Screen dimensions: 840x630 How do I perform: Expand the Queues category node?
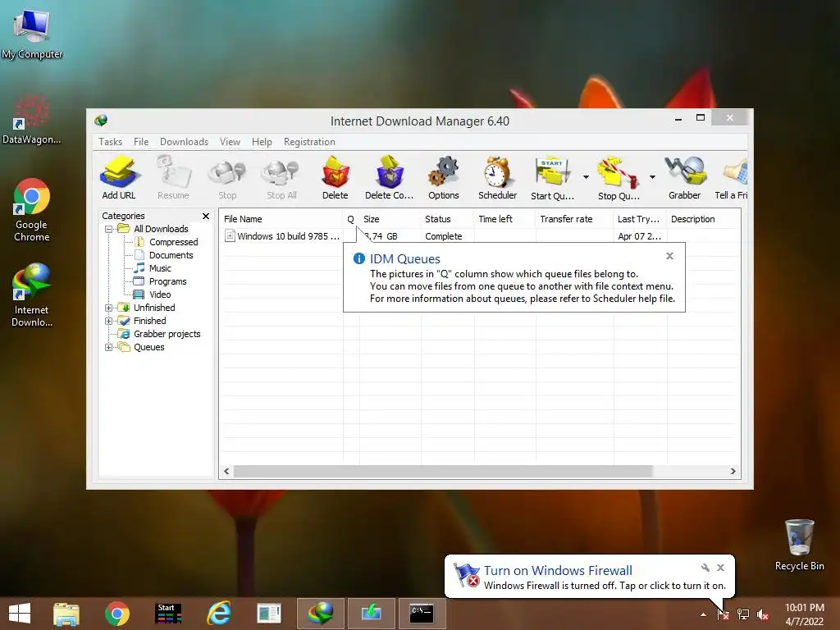[x=109, y=348]
